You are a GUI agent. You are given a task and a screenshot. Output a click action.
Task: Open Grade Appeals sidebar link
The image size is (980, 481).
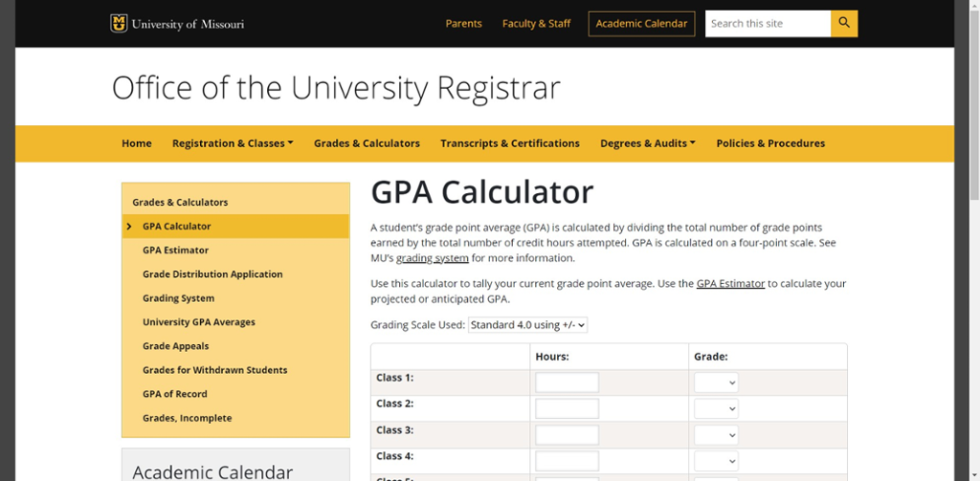click(176, 346)
